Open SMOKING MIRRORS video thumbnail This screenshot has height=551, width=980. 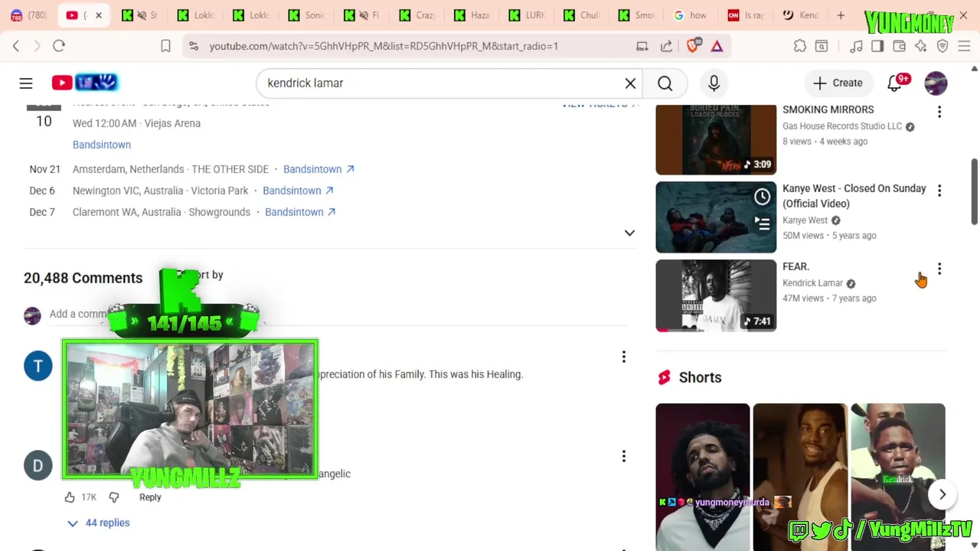tap(716, 140)
